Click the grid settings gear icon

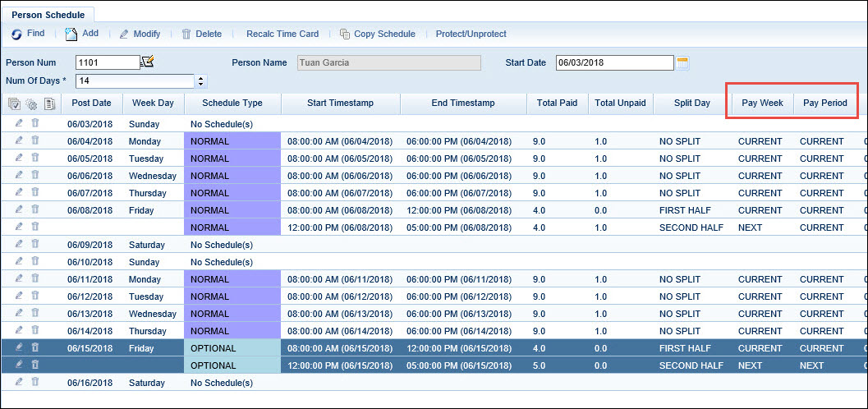click(32, 103)
